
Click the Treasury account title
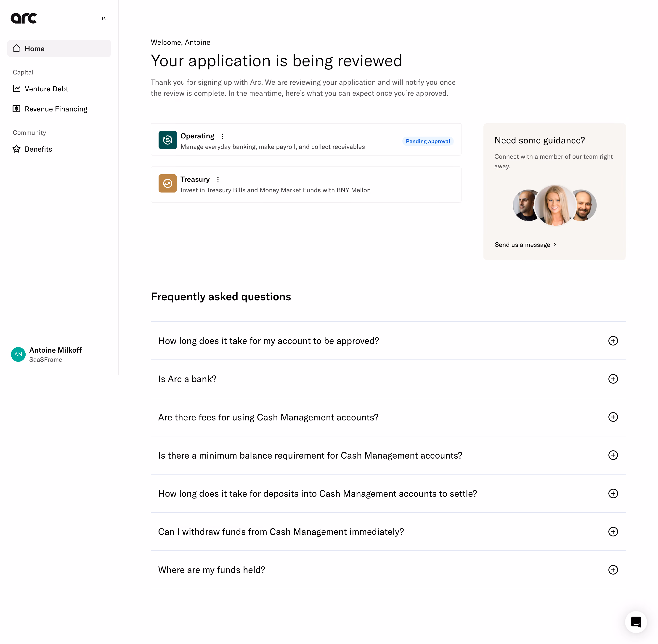click(x=195, y=179)
